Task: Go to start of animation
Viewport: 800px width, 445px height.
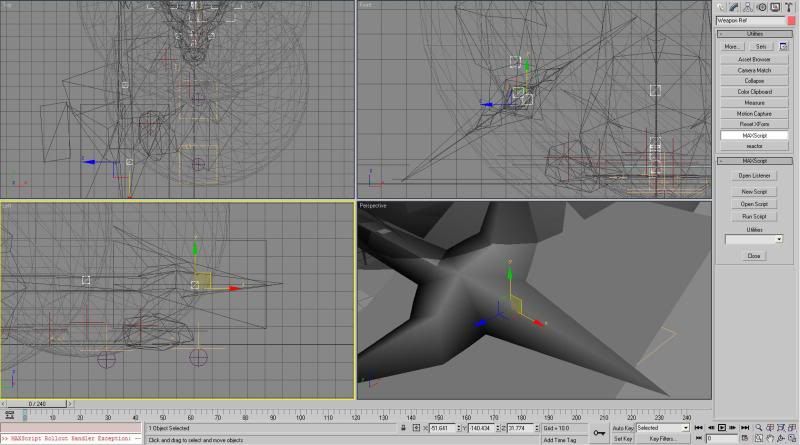Action: (699, 428)
